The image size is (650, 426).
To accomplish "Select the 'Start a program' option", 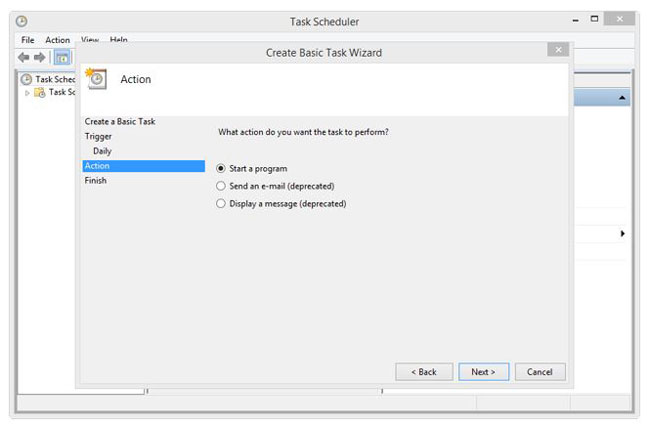I will [x=221, y=168].
